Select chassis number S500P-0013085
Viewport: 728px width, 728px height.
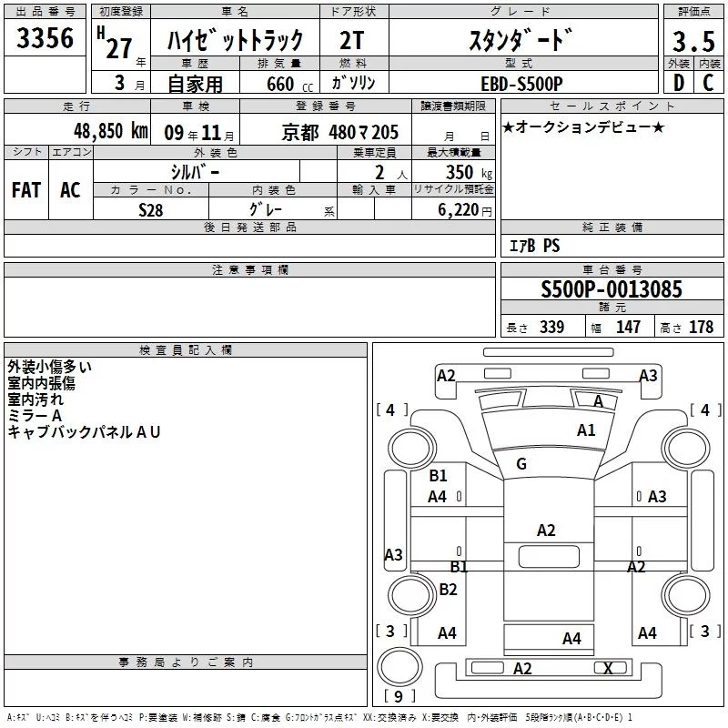click(612, 289)
